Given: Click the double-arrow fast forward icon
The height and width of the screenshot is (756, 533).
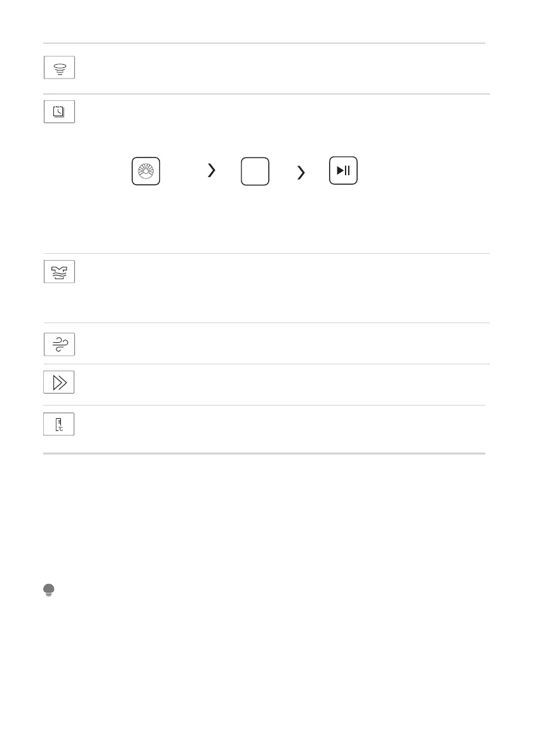Looking at the screenshot, I should (59, 381).
